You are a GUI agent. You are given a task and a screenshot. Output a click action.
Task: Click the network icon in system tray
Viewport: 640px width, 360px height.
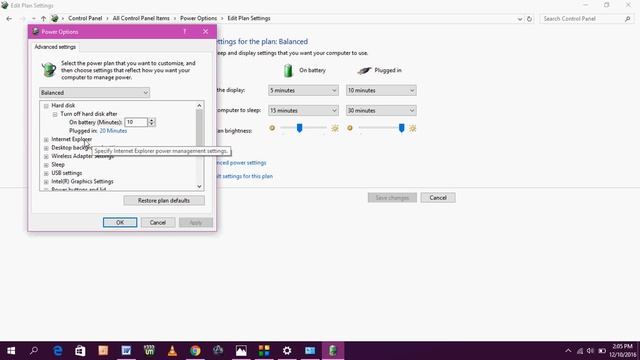[580, 351]
